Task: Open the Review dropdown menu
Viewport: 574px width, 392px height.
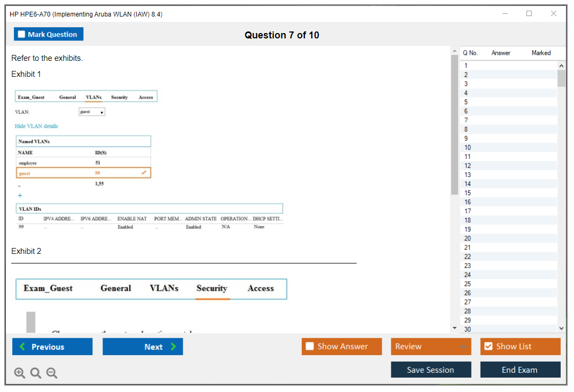Action: [x=430, y=347]
